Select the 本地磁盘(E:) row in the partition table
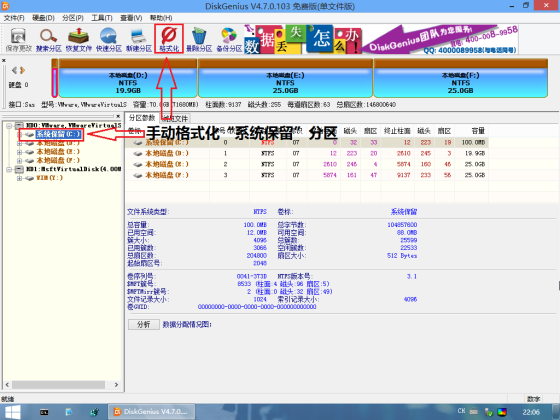560x420 pixels. coord(306,164)
